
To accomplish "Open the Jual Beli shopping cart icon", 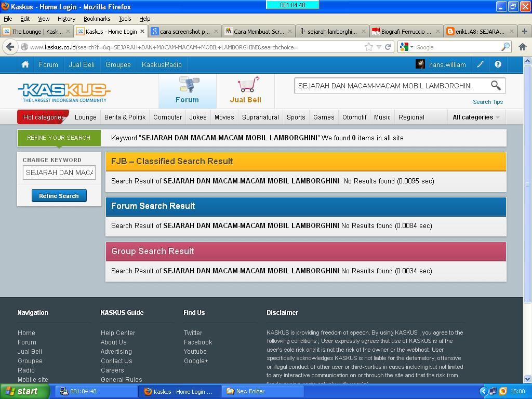I will click(248, 85).
